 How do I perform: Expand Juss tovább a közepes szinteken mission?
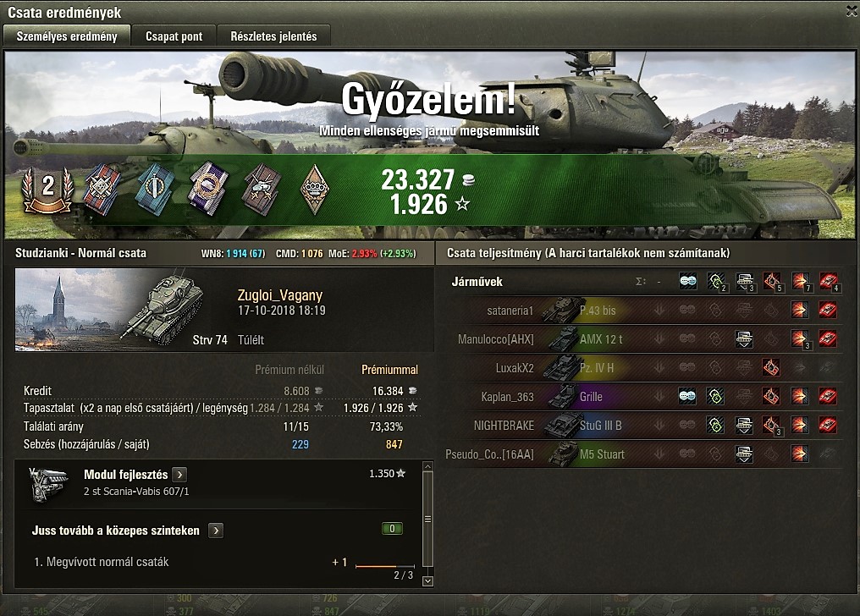(x=216, y=531)
